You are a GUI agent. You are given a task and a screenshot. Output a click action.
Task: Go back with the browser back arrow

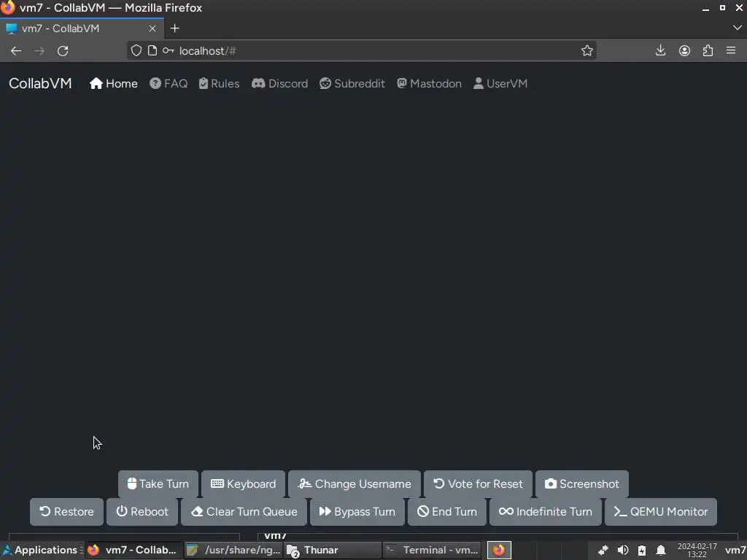[x=16, y=51]
